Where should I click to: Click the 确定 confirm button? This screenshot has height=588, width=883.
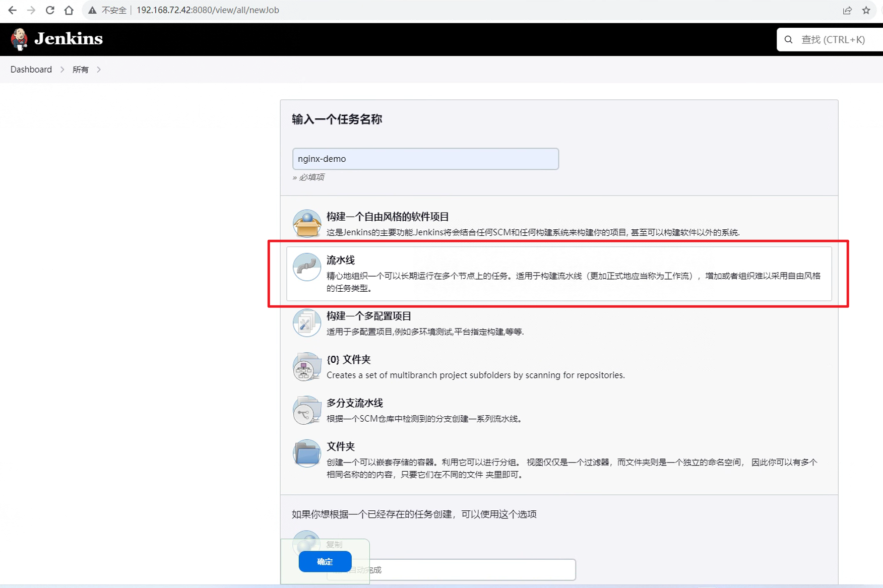tap(325, 562)
